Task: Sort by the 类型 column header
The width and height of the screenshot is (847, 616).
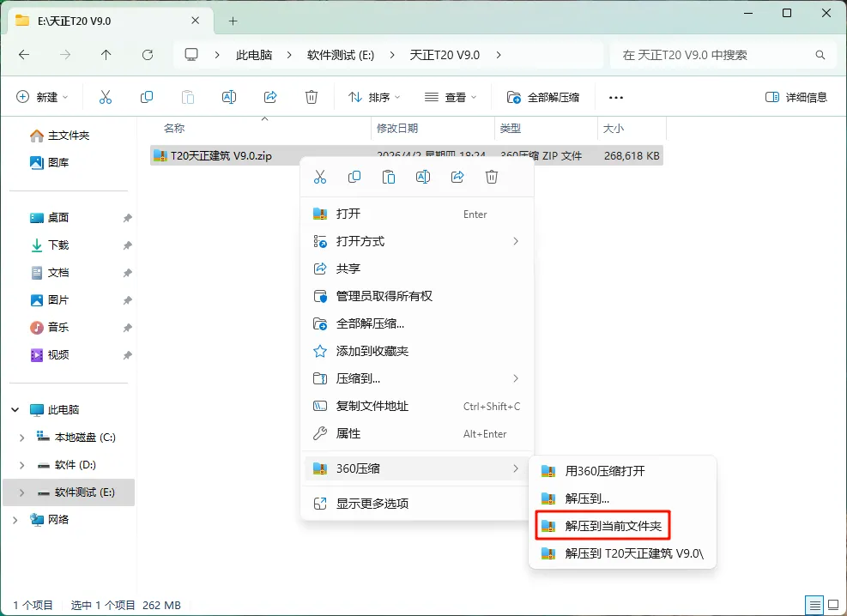Action: tap(511, 128)
